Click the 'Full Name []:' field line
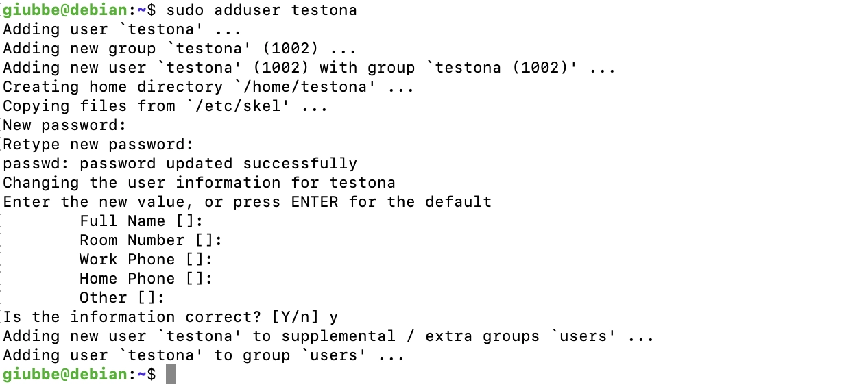 142,221
